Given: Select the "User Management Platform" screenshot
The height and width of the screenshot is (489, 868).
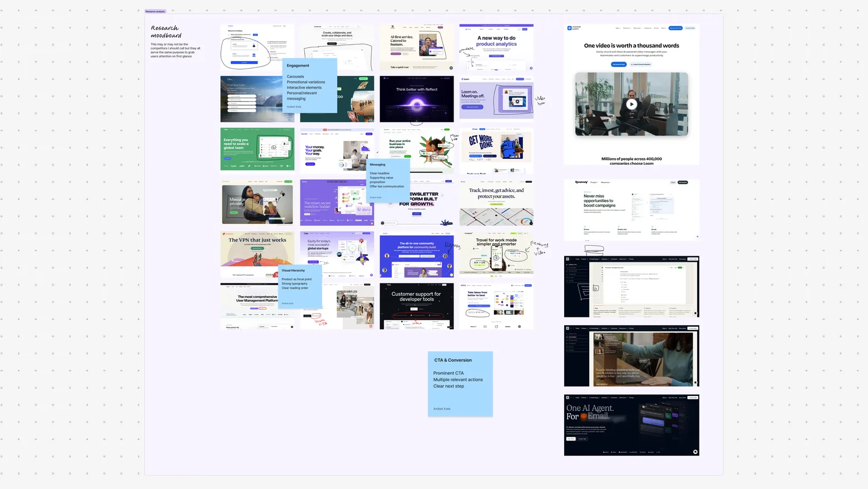Looking at the screenshot, I should point(257,306).
